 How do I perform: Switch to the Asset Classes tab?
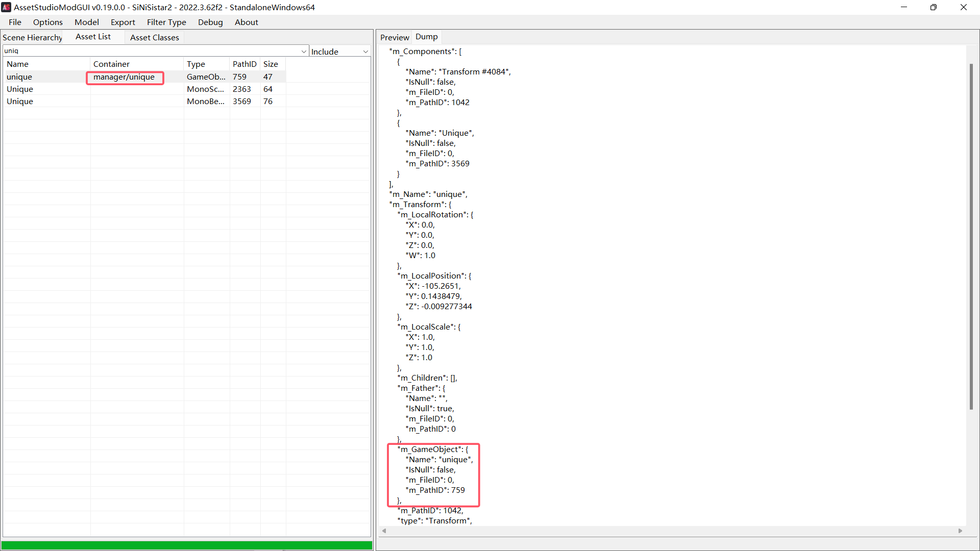(154, 37)
